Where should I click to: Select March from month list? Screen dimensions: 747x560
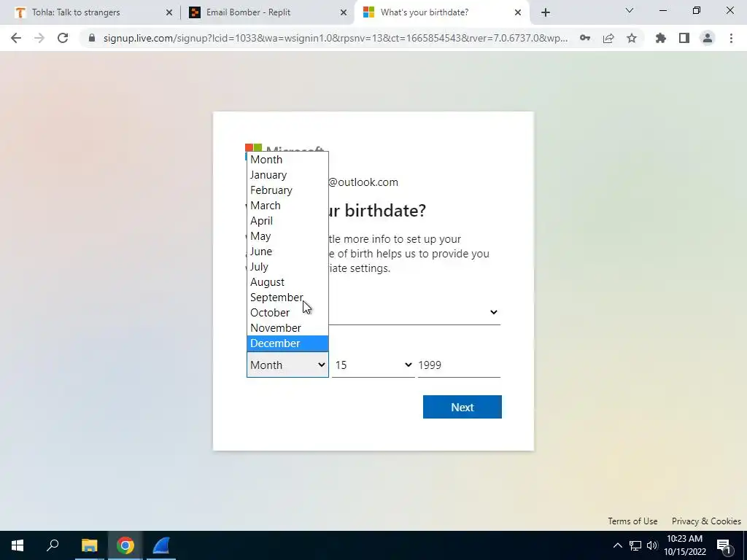click(x=287, y=205)
